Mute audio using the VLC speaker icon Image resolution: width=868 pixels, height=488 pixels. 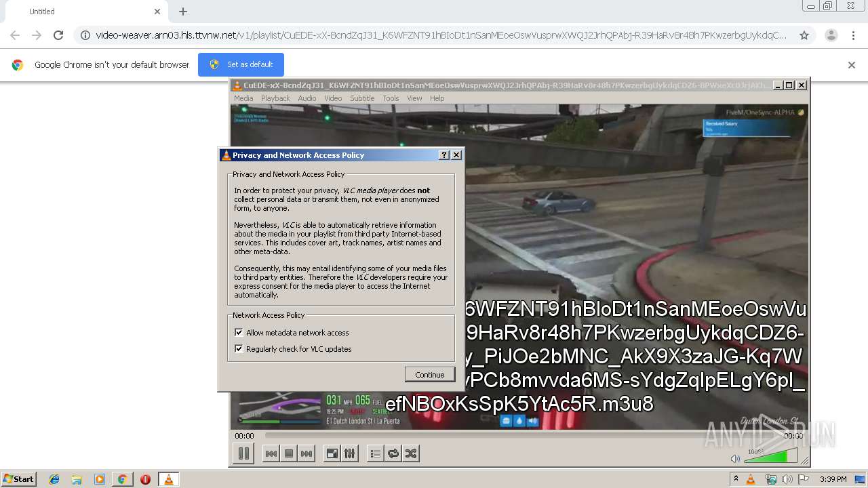[735, 459]
